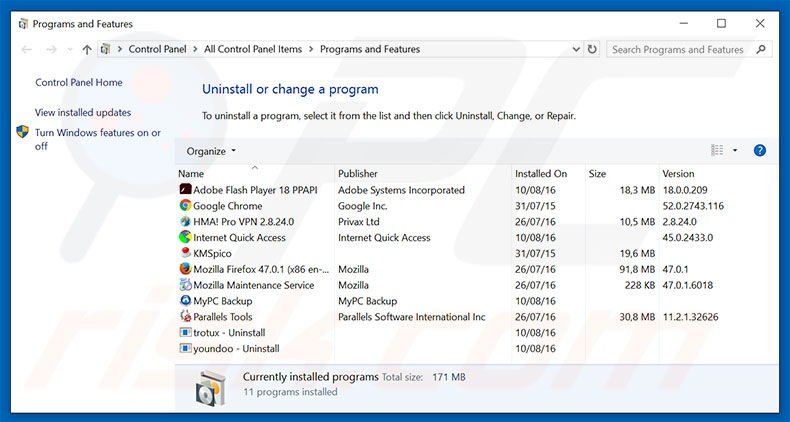This screenshot has width=790, height=422.
Task: Open the view options dropdown arrow
Action: tap(735, 150)
